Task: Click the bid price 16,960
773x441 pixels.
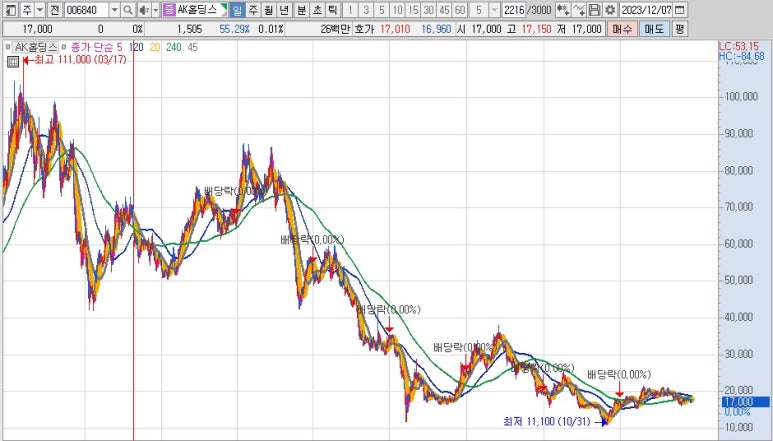Action: (436, 29)
